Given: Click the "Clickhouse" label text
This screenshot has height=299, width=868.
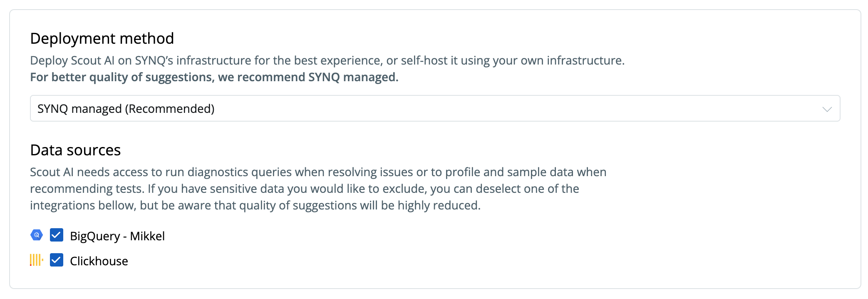Looking at the screenshot, I should (x=99, y=261).
